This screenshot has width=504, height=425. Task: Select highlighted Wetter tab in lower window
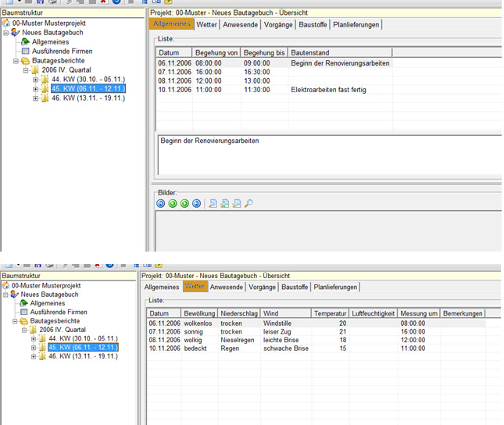pos(195,287)
